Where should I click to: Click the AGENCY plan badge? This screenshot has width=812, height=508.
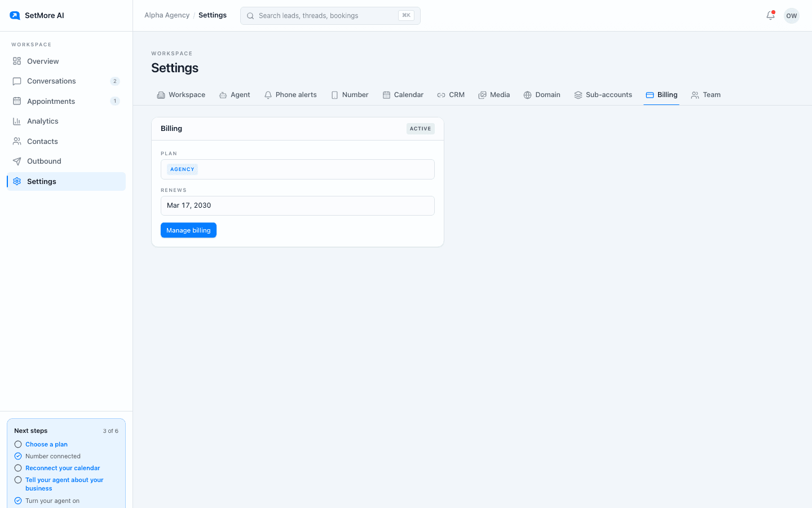(182, 169)
